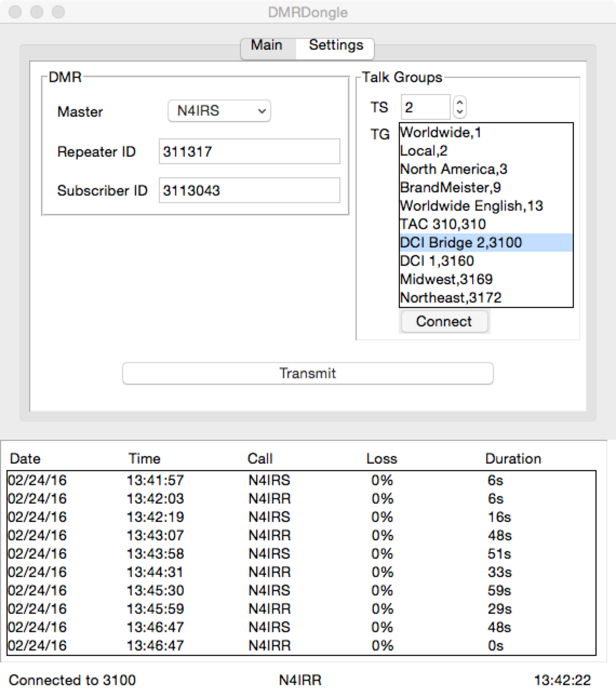Focus the Repeater ID input field

pyautogui.click(x=249, y=151)
